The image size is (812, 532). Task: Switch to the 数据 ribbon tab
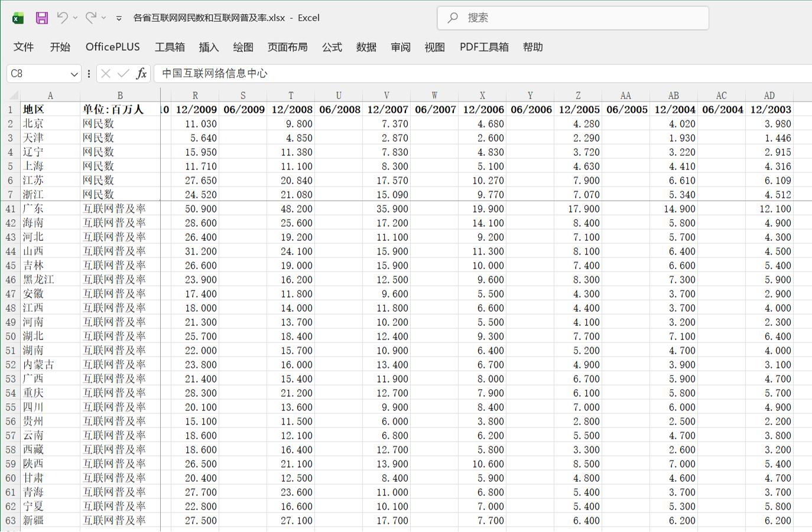(x=366, y=47)
